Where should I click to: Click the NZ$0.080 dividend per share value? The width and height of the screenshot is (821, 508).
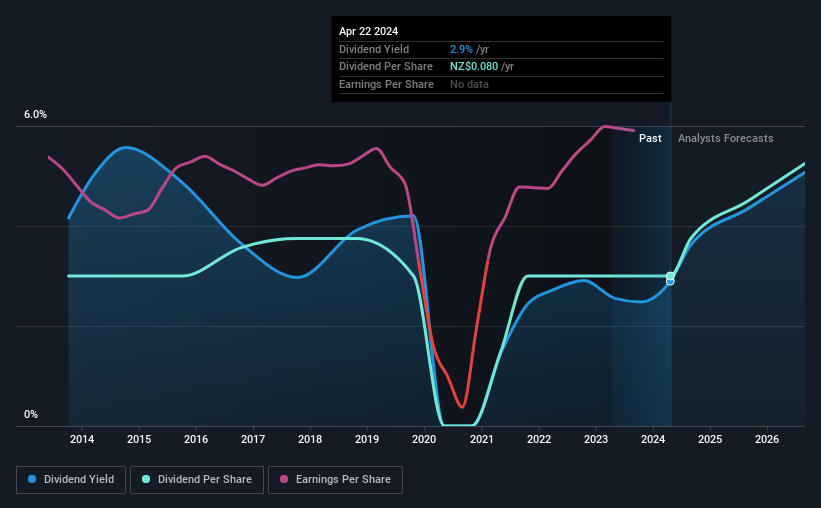click(x=474, y=67)
